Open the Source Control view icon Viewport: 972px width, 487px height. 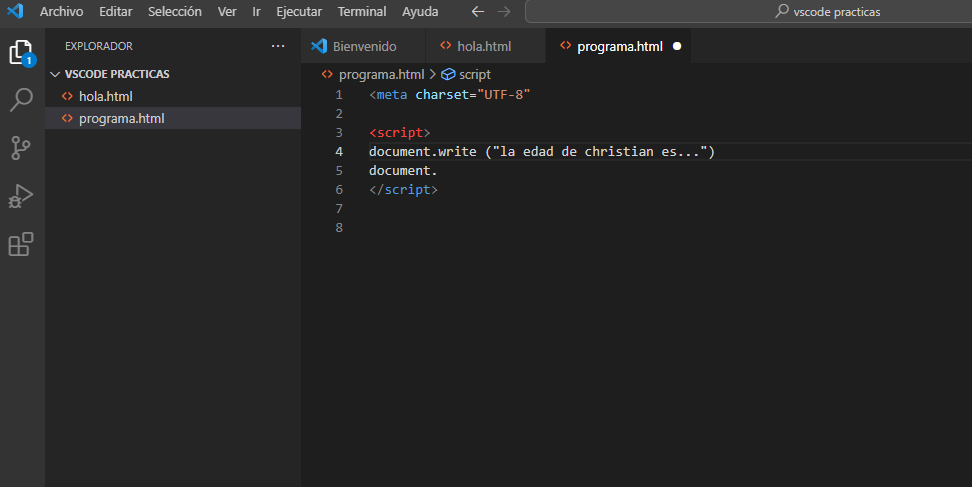pyautogui.click(x=21, y=148)
